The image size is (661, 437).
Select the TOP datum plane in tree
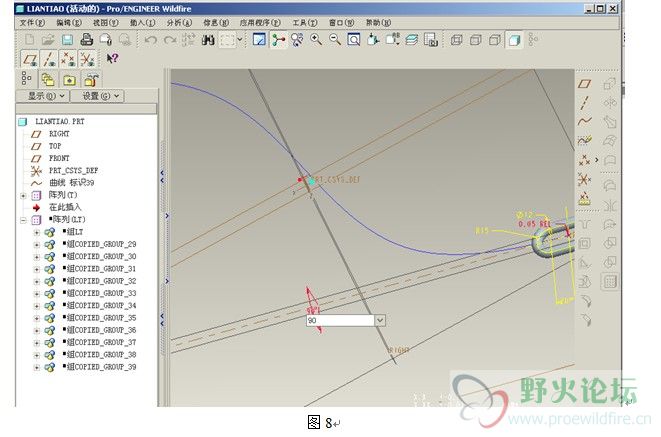pyautogui.click(x=55, y=146)
